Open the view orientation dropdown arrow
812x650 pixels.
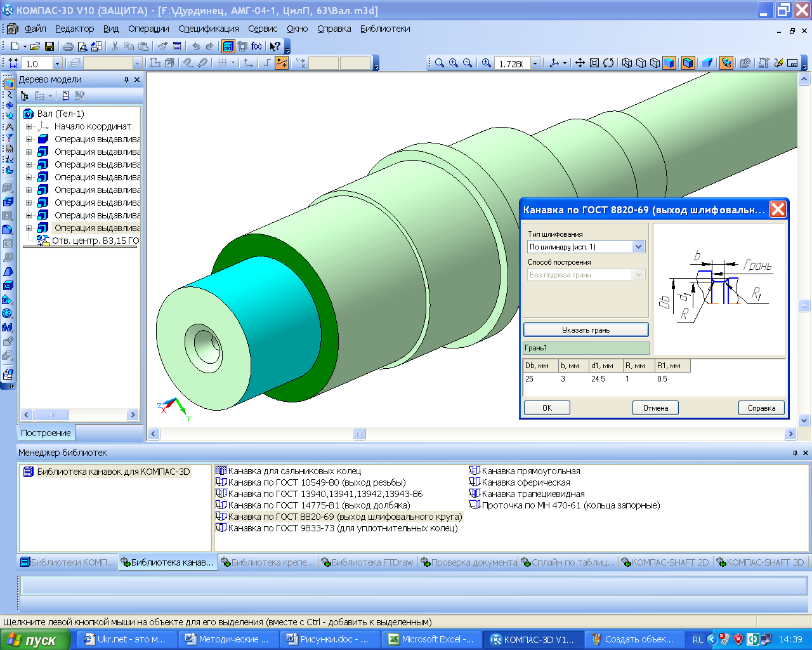[565, 63]
